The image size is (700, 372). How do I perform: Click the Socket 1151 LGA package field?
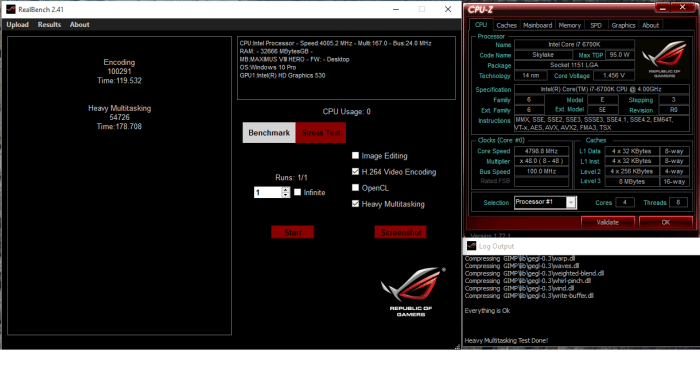pyautogui.click(x=574, y=65)
